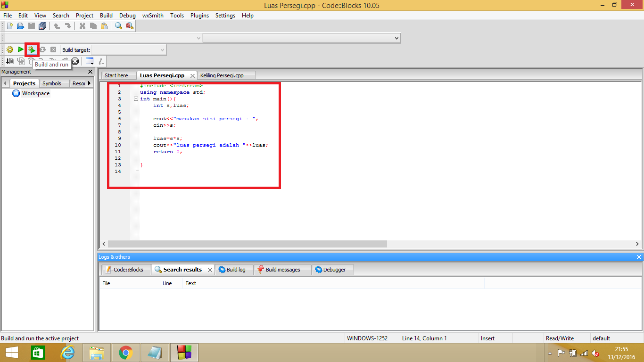Click the New file toolbar icon
The image size is (644, 362).
pyautogui.click(x=9, y=26)
